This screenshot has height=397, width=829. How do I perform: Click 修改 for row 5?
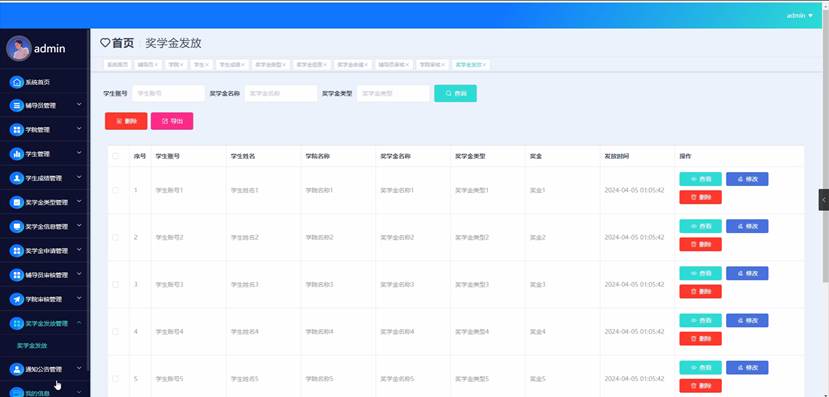747,367
